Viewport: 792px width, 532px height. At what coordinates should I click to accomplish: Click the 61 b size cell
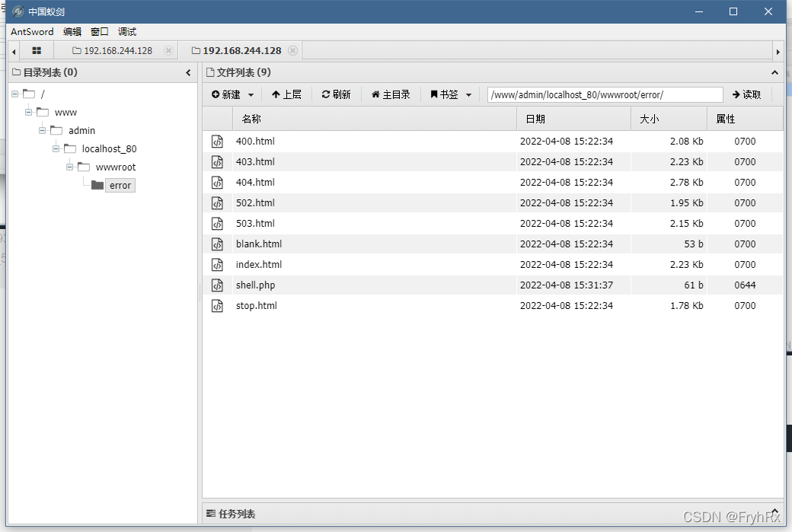click(x=694, y=285)
